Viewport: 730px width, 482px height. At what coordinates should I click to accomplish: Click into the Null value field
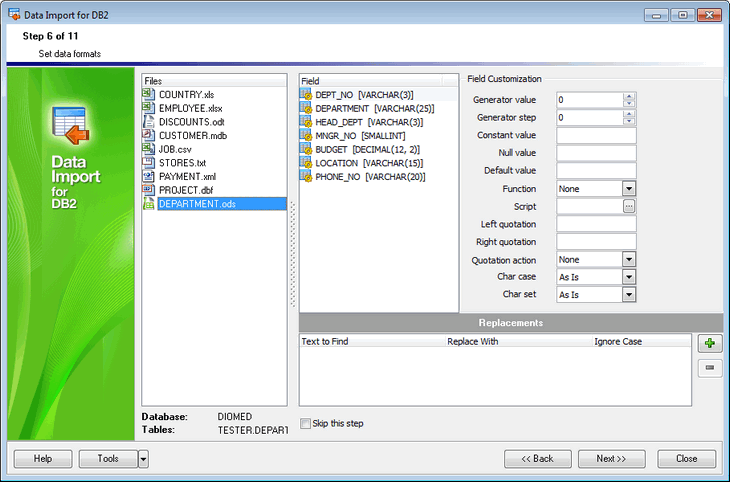click(596, 153)
